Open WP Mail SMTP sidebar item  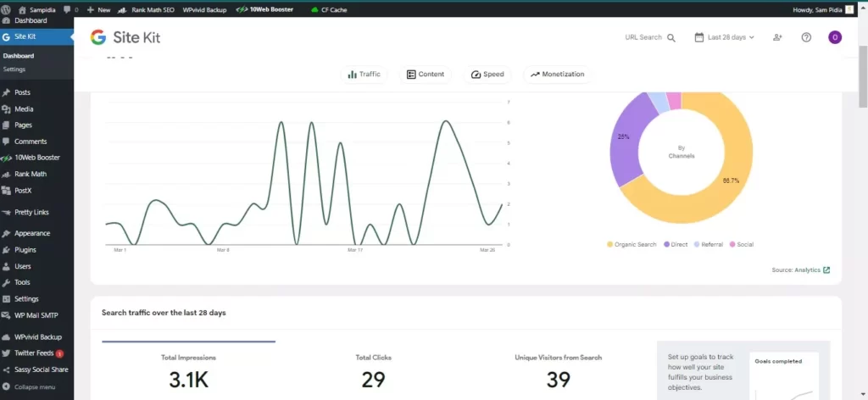coord(36,315)
